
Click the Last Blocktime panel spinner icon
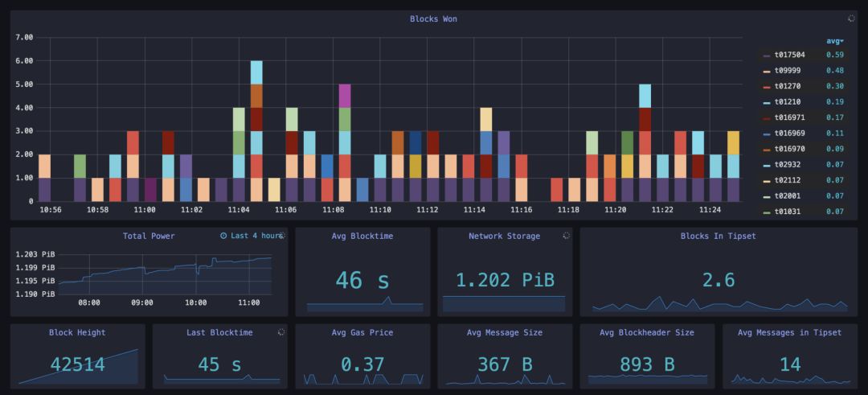click(281, 332)
